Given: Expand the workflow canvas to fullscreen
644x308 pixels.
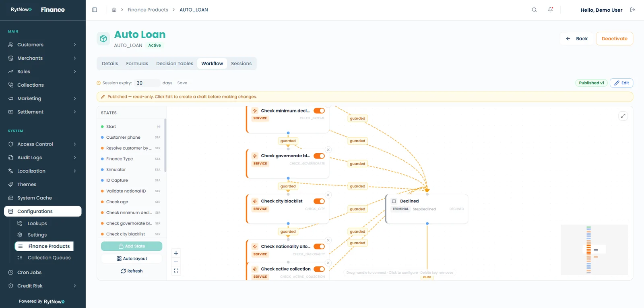Looking at the screenshot, I should pyautogui.click(x=623, y=116).
